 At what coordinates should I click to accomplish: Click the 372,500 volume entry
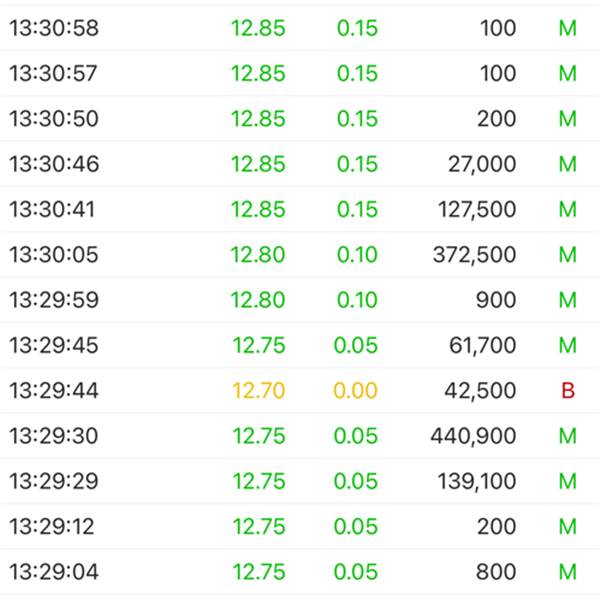[474, 254]
